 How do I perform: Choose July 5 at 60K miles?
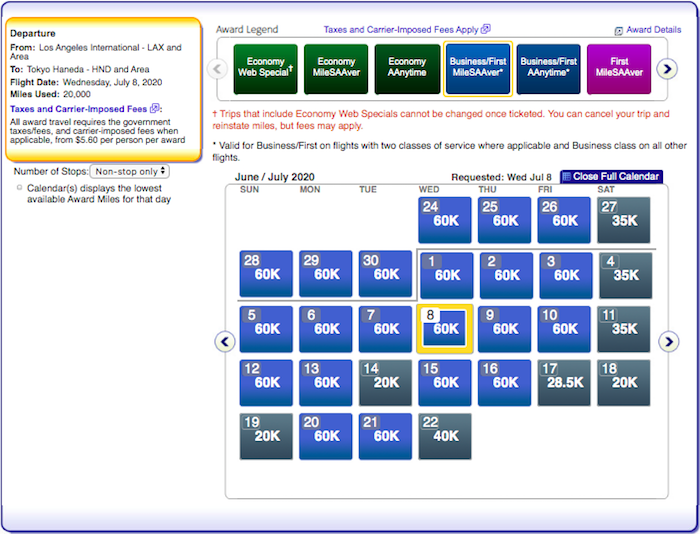point(266,329)
